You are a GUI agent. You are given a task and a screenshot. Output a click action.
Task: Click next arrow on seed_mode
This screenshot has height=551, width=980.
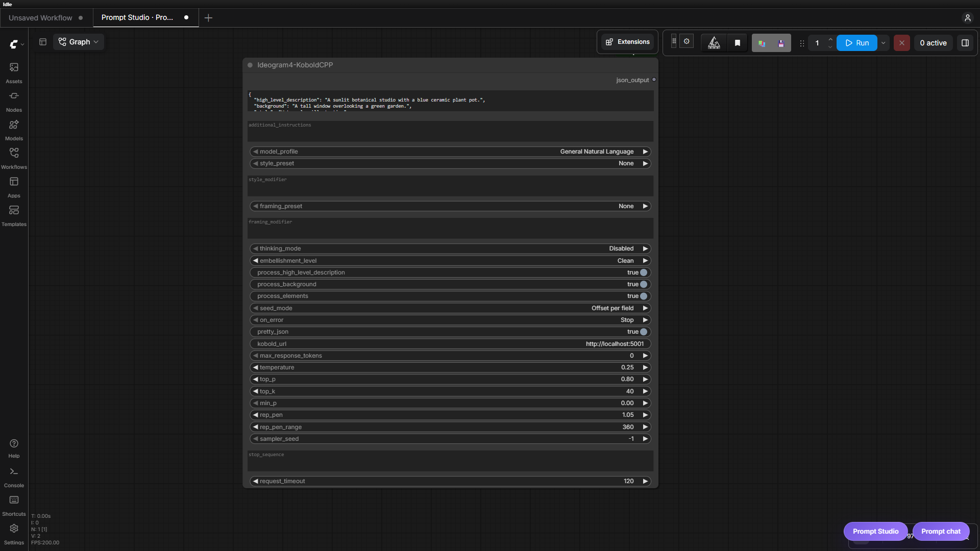pos(645,308)
